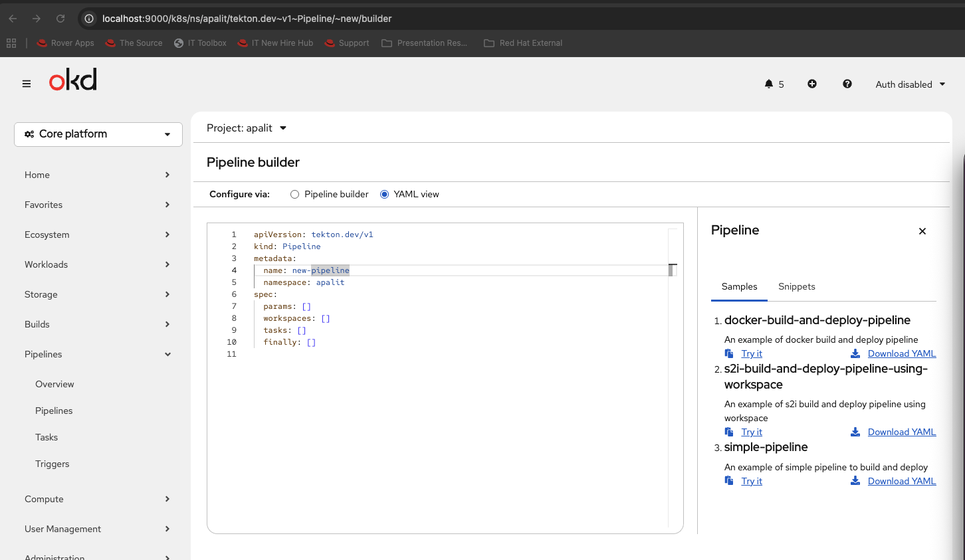Viewport: 965px width, 560px height.
Task: Click the OKD logo
Action: click(x=73, y=80)
